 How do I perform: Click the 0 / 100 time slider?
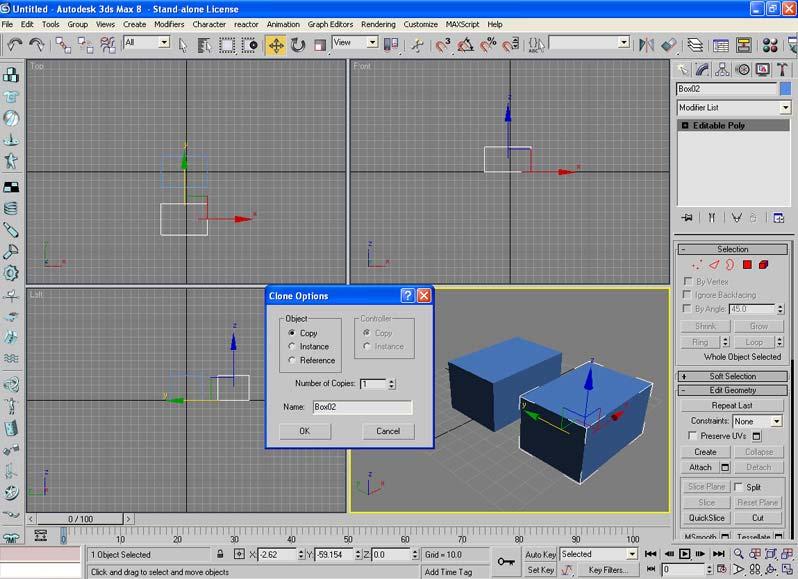(80, 519)
